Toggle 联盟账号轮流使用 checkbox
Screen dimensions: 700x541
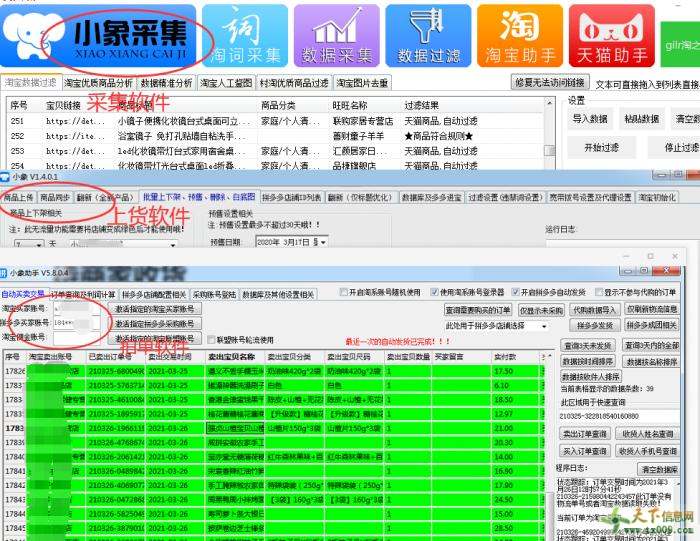click(x=211, y=340)
